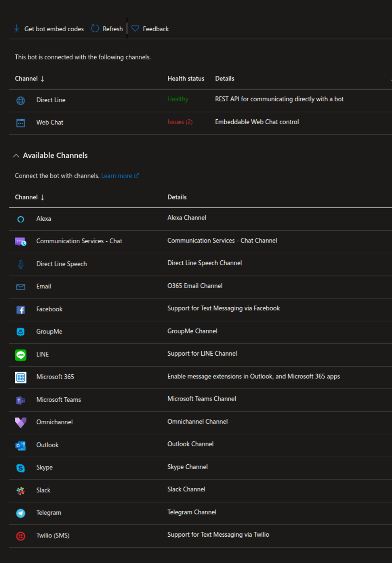The width and height of the screenshot is (392, 563).
Task: Click 'Support for Text Messaging via Twilio'
Action: (218, 535)
